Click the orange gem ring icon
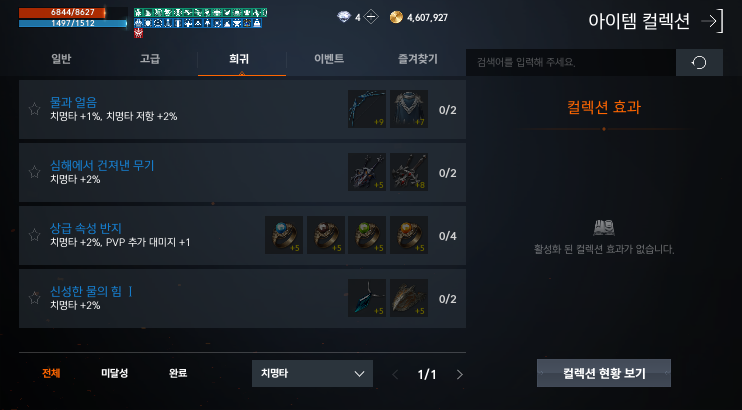Image resolution: width=742 pixels, height=410 pixels. point(409,235)
